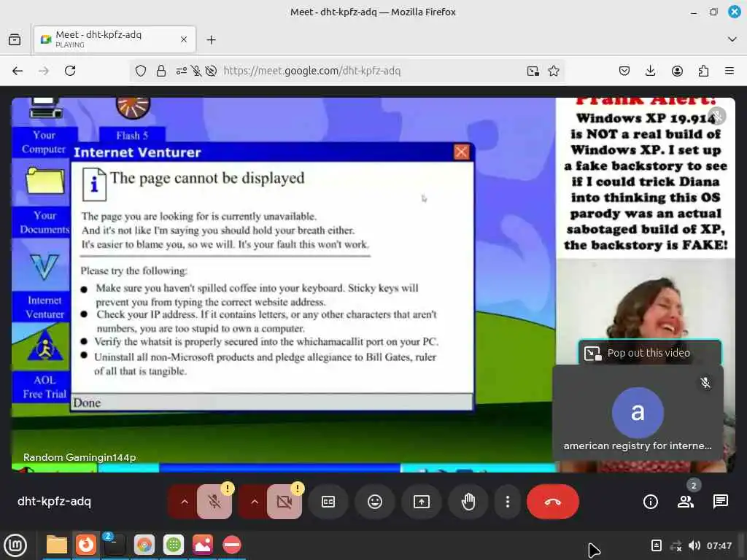Click the meet.google.com URL field
This screenshot has height=560, width=747.
pyautogui.click(x=312, y=71)
